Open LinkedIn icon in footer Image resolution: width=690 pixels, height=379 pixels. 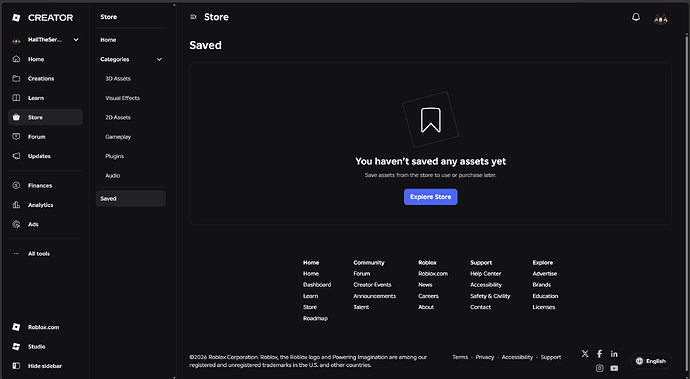[614, 353]
